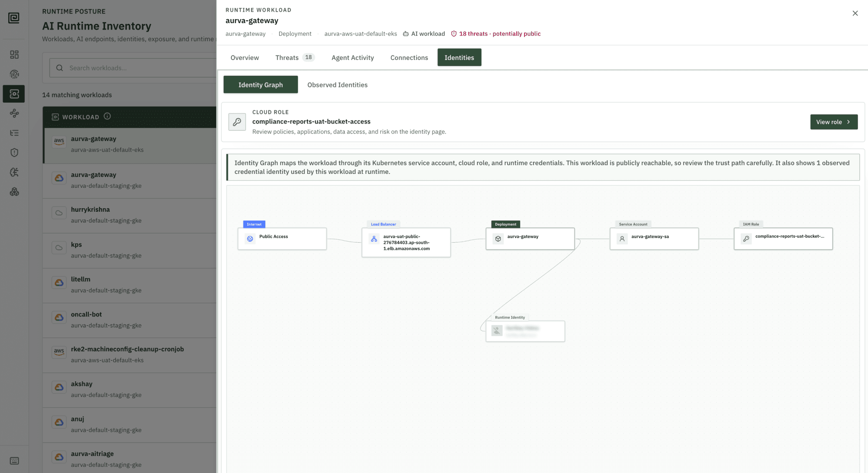Open the Threats tab with 18 badge
This screenshot has width=868, height=473.
pos(295,57)
